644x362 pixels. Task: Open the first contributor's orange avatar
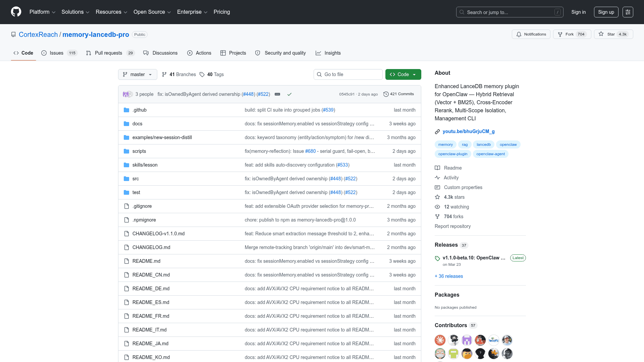click(x=440, y=340)
